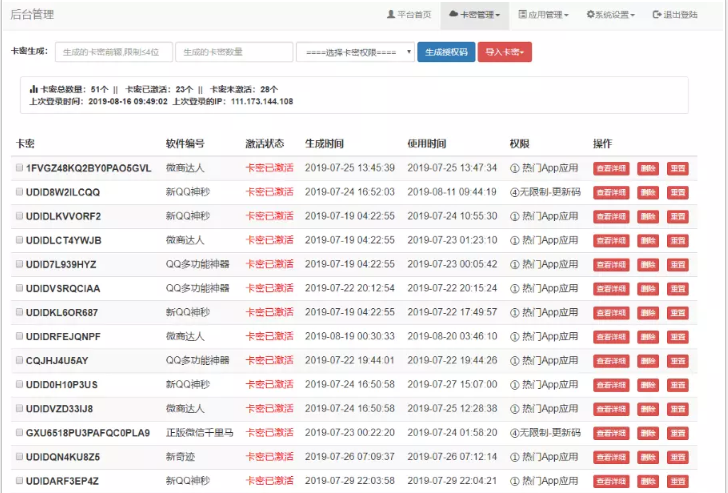Click the 生成的卡密数量 input box
This screenshot has height=493, width=728.
(232, 52)
